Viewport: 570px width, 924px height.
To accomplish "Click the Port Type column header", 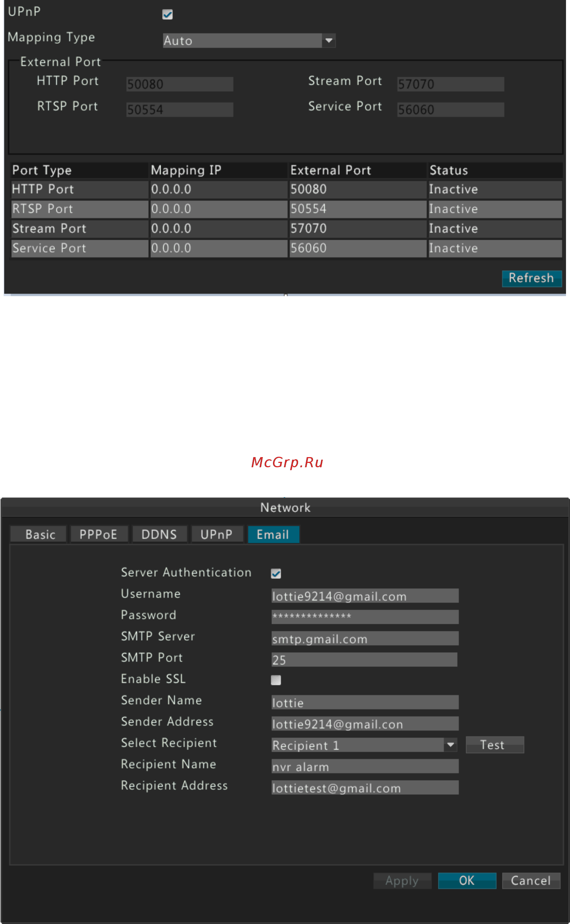I will point(80,170).
